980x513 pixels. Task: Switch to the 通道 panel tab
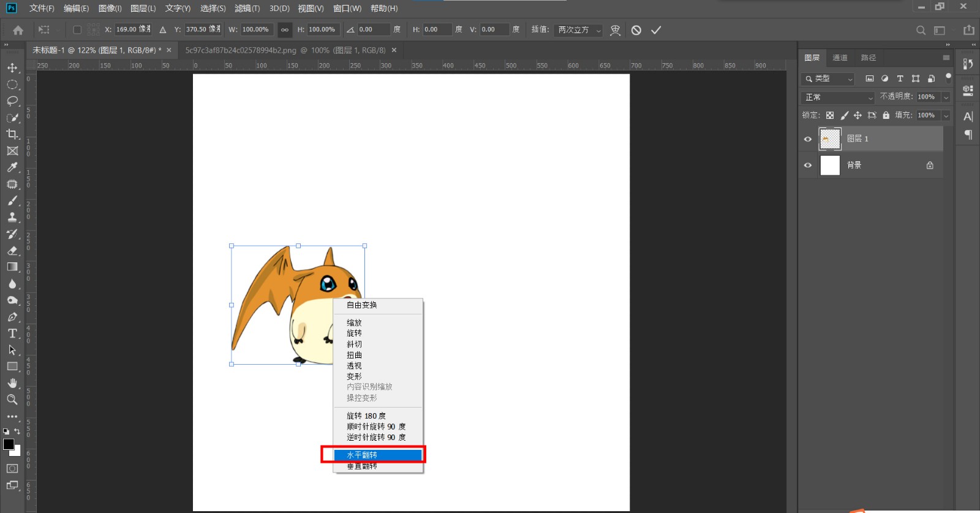[840, 58]
